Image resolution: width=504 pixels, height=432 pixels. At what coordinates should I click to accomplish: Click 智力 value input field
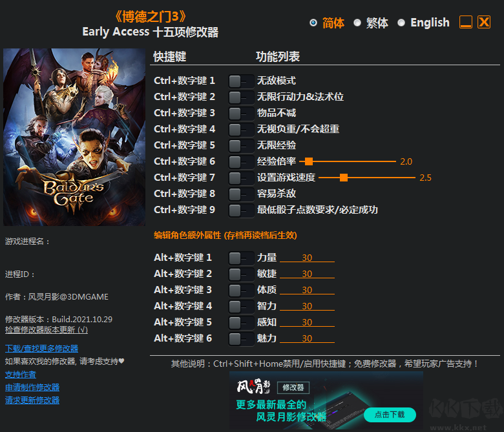(x=307, y=306)
